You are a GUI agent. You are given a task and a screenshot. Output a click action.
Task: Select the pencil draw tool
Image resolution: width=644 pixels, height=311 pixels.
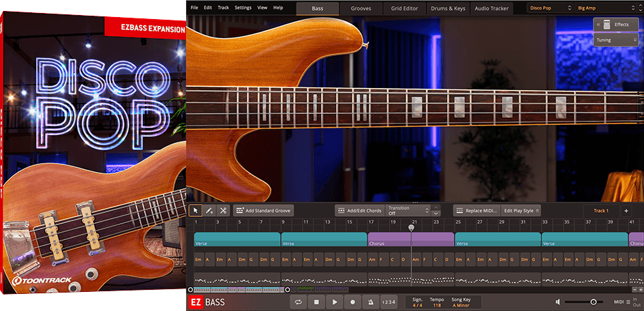click(209, 211)
